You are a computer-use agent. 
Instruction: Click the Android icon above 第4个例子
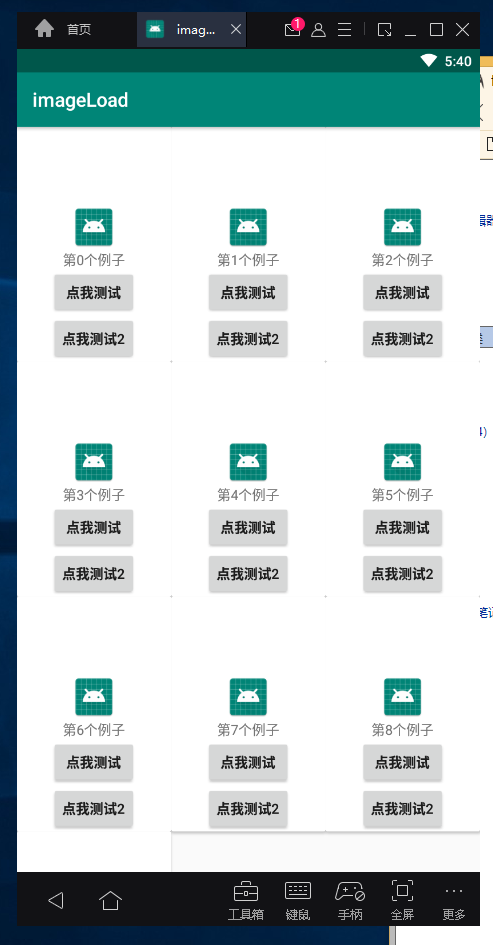(x=248, y=462)
